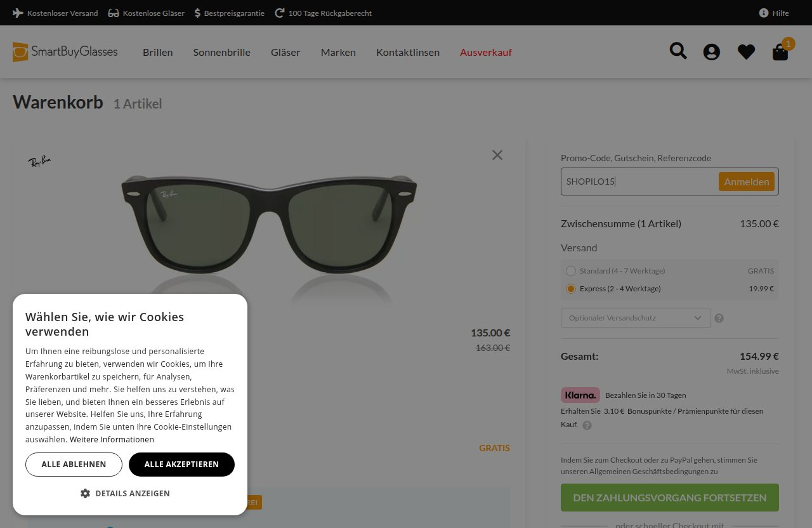
Task: Click the Ray-Ban brand logo
Action: (39, 162)
